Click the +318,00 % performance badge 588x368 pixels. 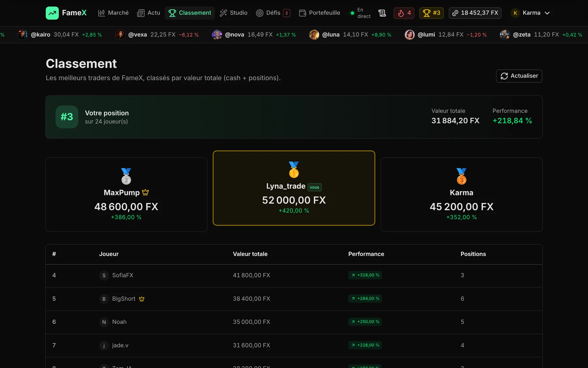pos(365,275)
